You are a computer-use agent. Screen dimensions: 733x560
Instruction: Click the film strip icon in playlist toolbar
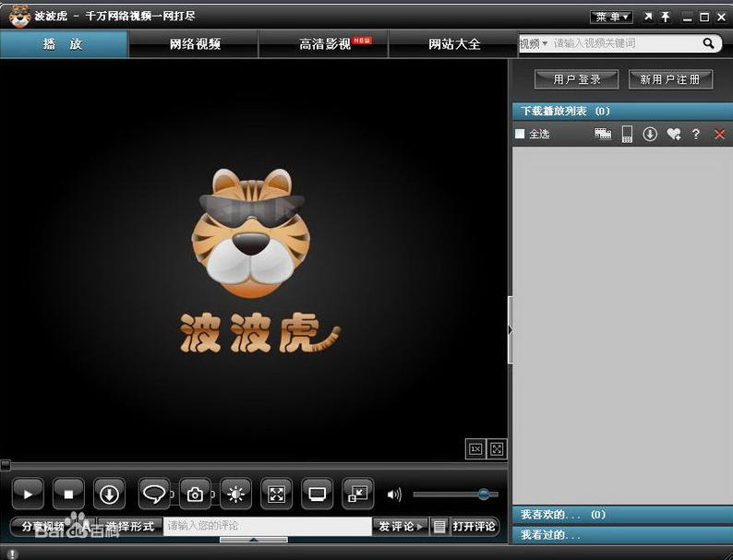pyautogui.click(x=603, y=134)
